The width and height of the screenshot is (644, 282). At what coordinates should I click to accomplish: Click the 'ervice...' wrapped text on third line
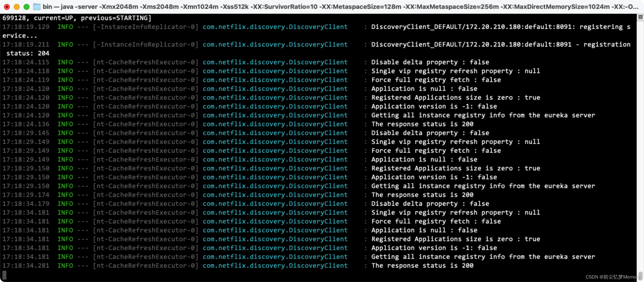click(20, 36)
